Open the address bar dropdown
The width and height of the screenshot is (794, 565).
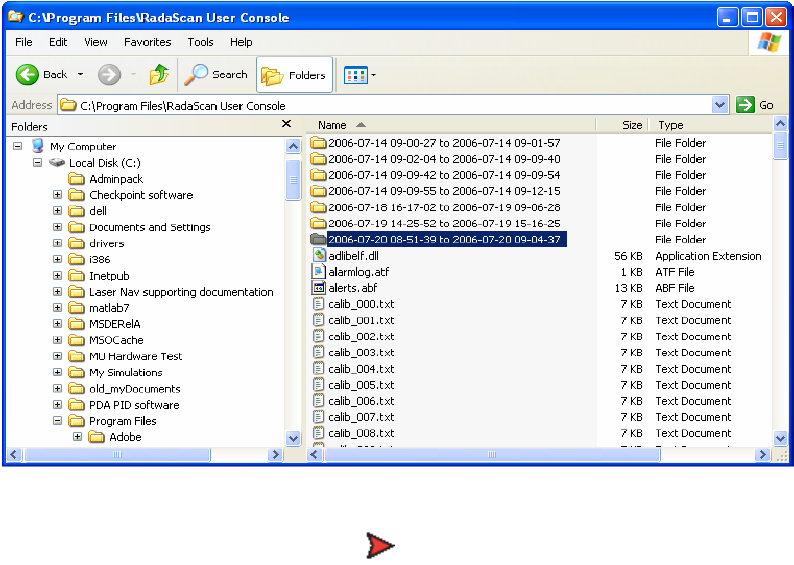click(x=720, y=105)
